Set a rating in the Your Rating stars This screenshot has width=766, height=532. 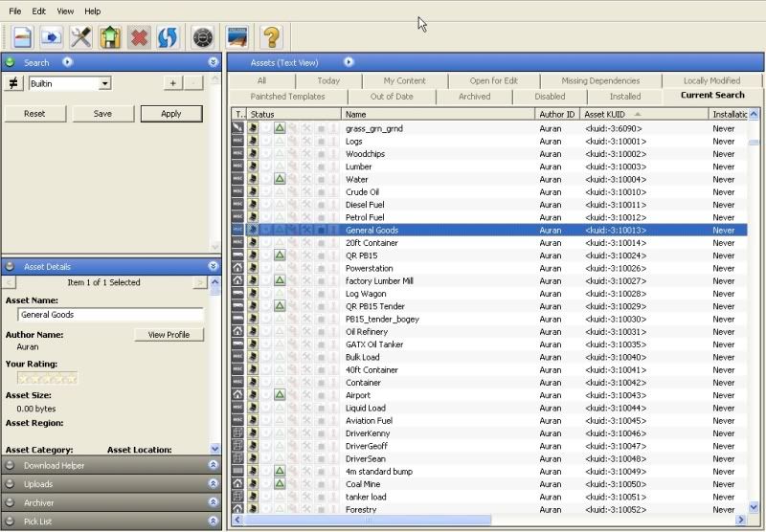[x=47, y=378]
